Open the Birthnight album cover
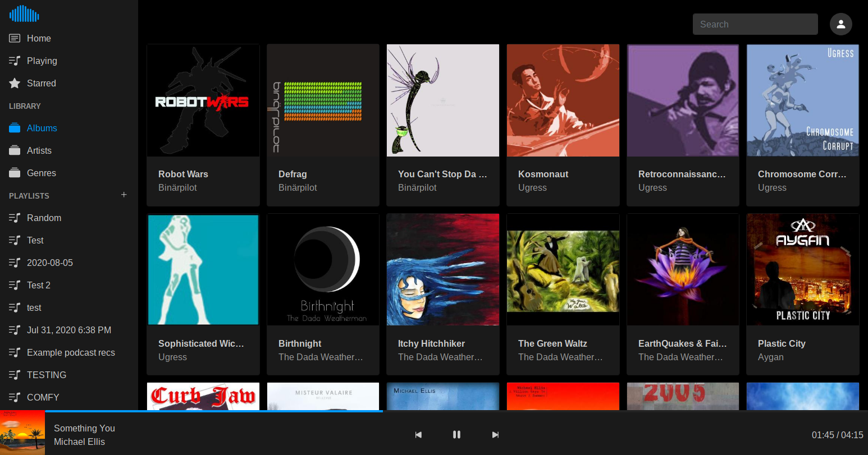This screenshot has width=868, height=455. (x=323, y=269)
